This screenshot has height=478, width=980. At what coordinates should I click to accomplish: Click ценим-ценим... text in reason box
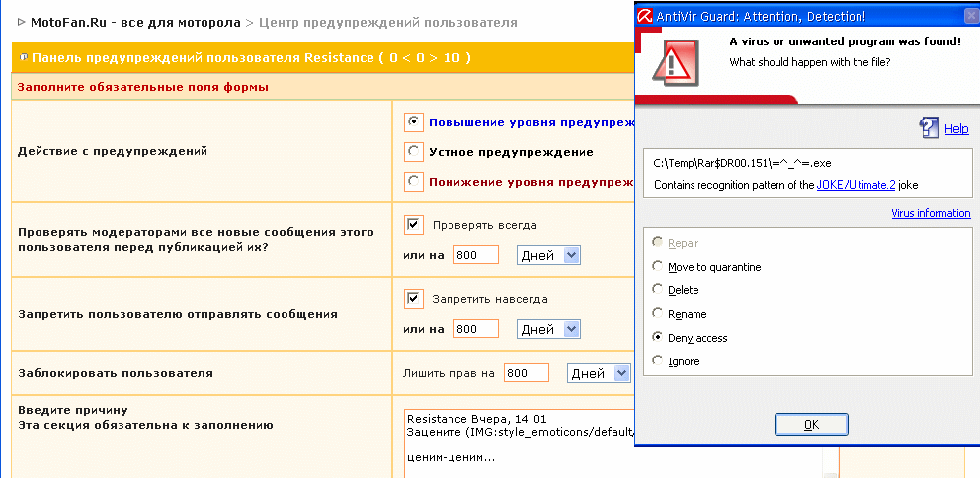(x=450, y=458)
